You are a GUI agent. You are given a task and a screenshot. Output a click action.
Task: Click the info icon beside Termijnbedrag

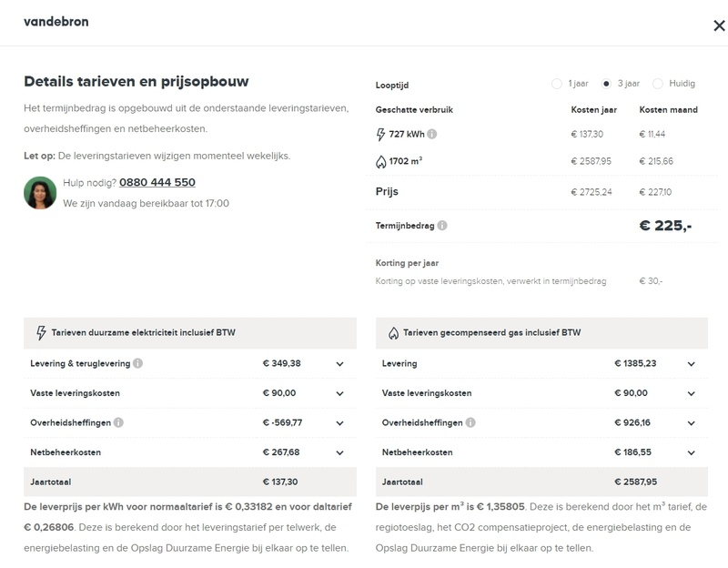click(441, 225)
